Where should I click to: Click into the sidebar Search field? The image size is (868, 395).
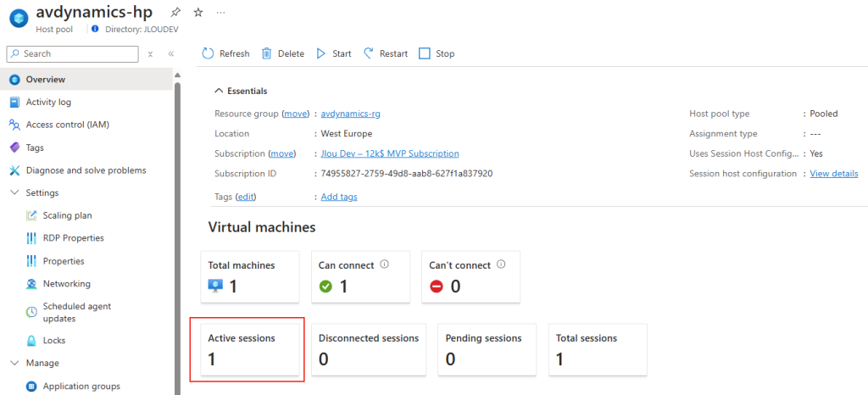73,53
